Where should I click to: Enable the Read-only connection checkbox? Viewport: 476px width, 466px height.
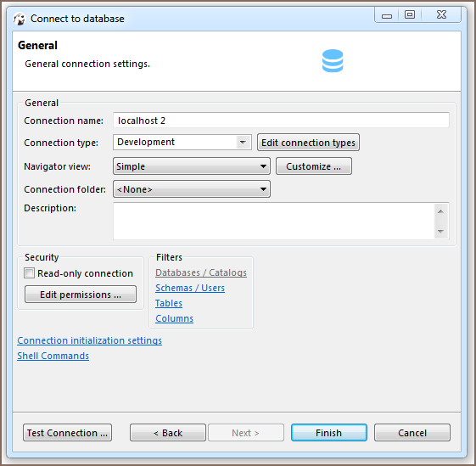tap(30, 273)
